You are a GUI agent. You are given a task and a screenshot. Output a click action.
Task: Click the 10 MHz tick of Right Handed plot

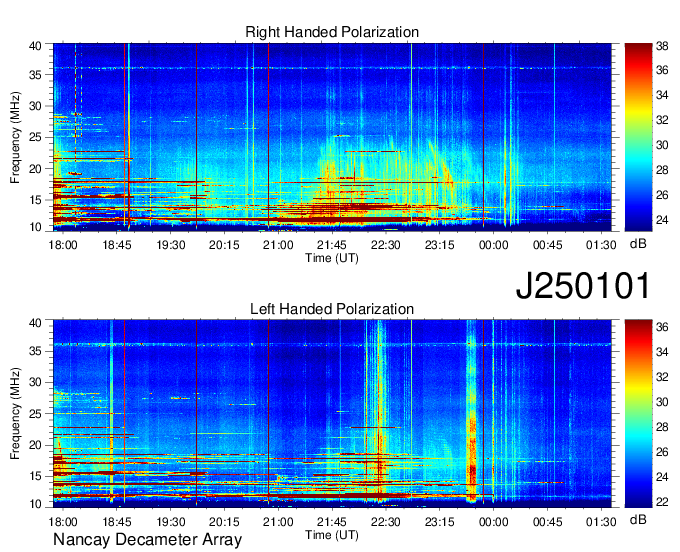tap(35, 227)
